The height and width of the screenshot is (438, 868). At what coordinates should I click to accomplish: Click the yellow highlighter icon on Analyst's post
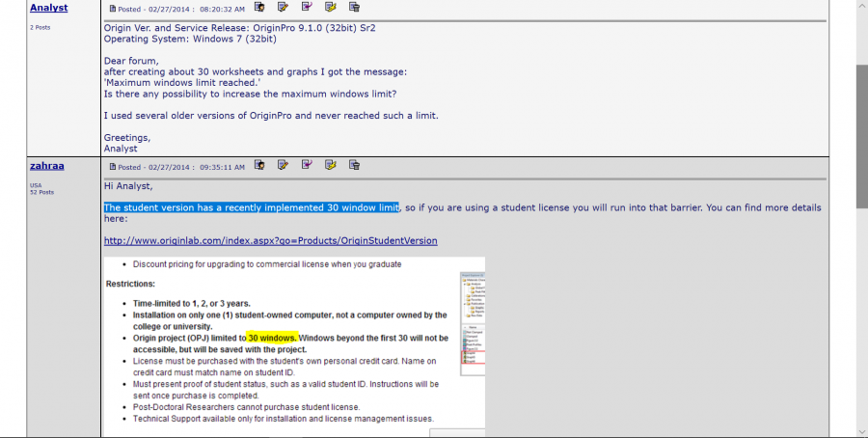(331, 7)
